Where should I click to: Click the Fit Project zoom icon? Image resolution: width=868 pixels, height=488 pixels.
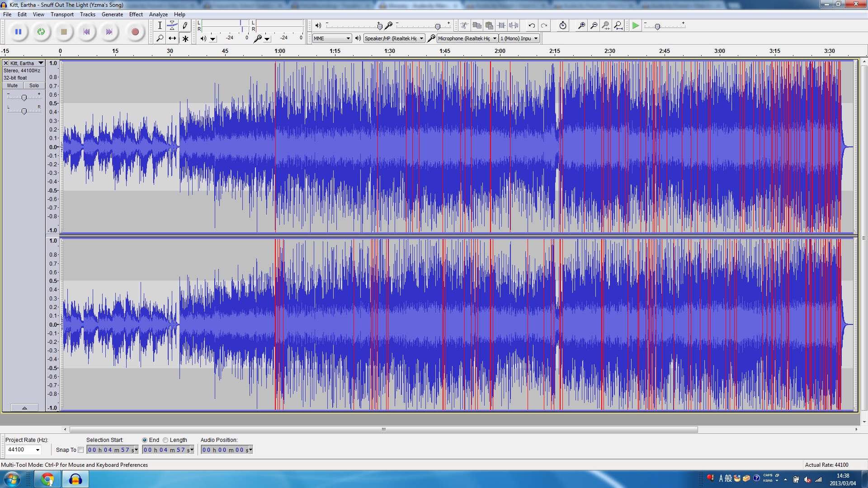point(618,26)
